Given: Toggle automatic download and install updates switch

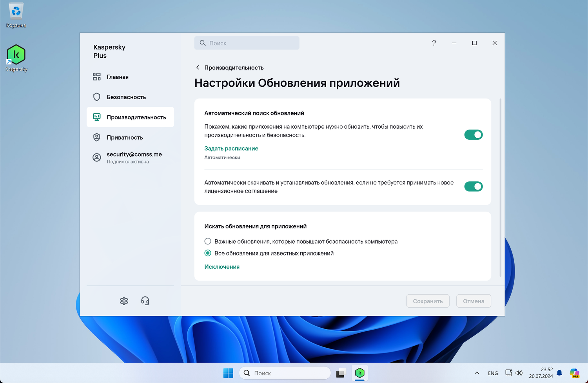Looking at the screenshot, I should pyautogui.click(x=474, y=186).
